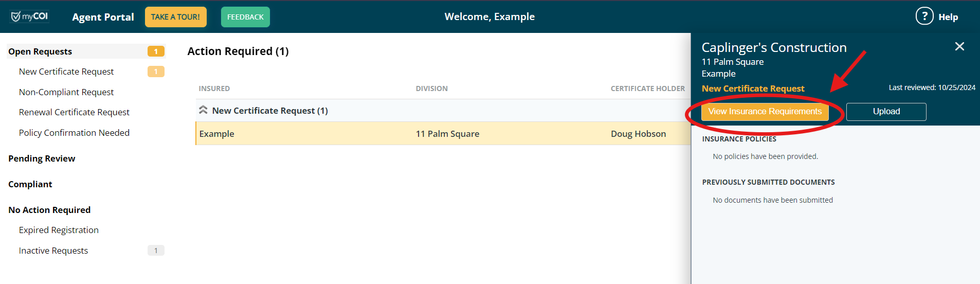Viewport: 980px width, 284px height.
Task: Close the Caplinger's Construction panel
Action: tap(959, 47)
